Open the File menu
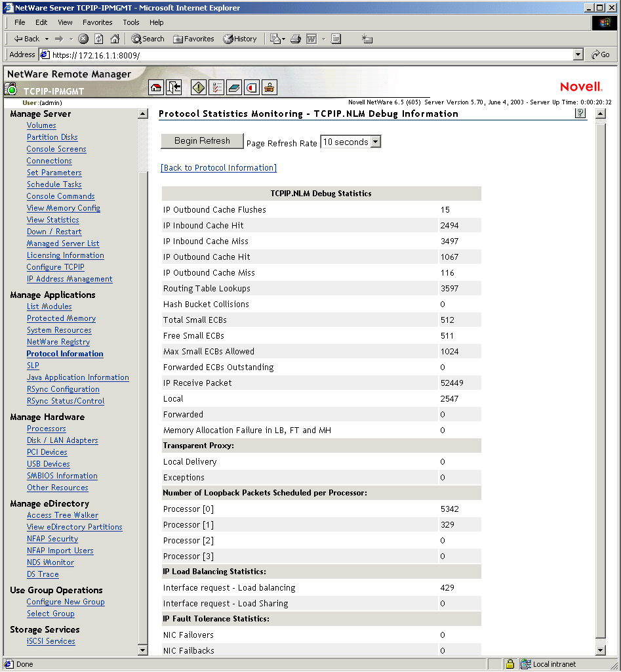621x672 pixels. pyautogui.click(x=20, y=22)
